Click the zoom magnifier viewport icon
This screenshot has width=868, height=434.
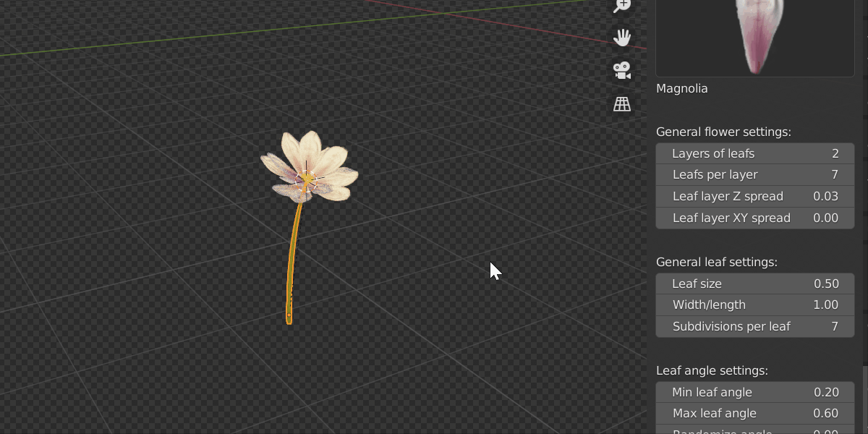[622, 6]
